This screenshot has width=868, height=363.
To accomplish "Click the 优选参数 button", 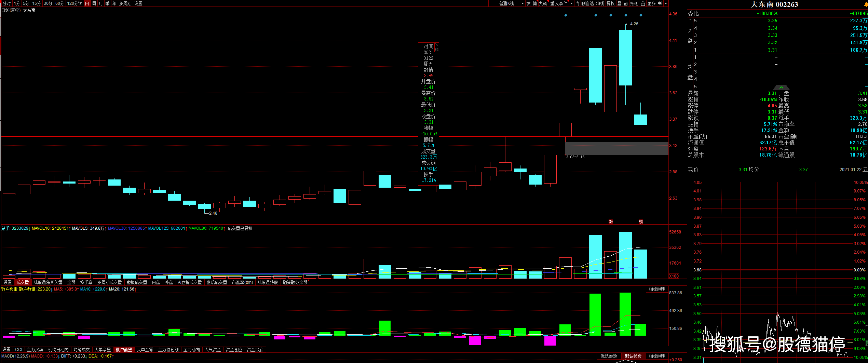I will (609, 356).
